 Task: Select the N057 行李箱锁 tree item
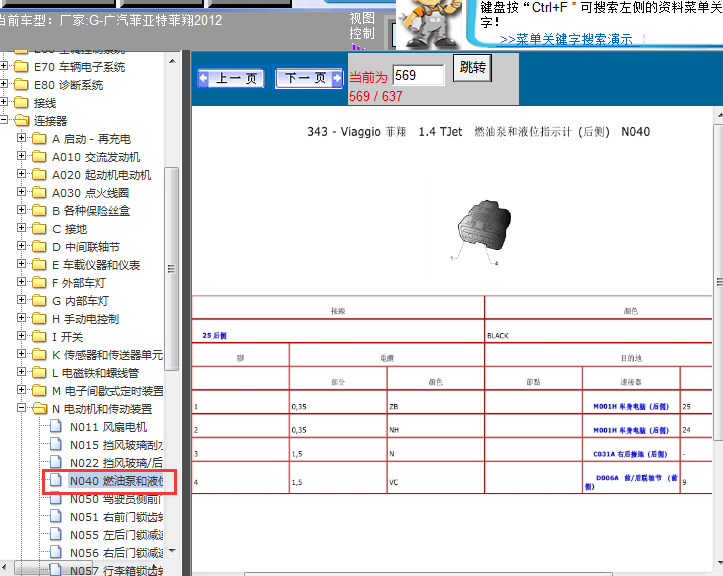(116, 570)
